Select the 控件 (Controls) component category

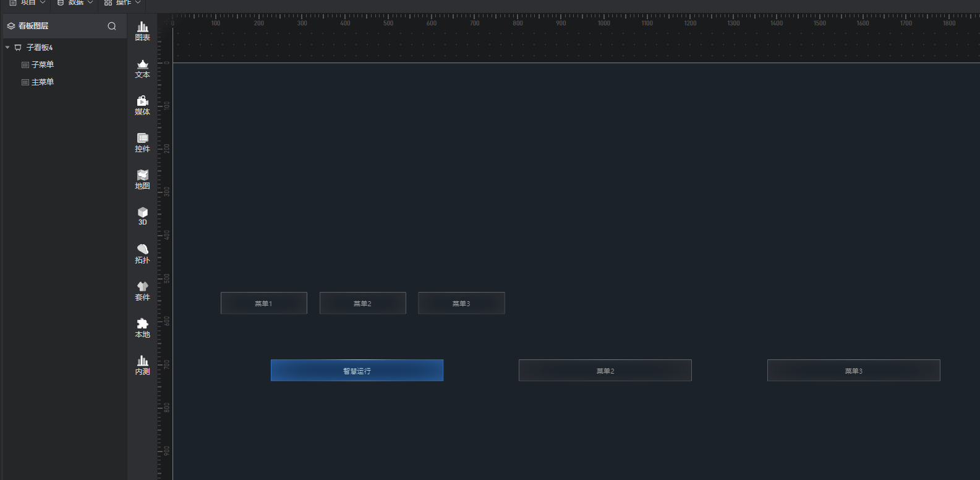[142, 142]
